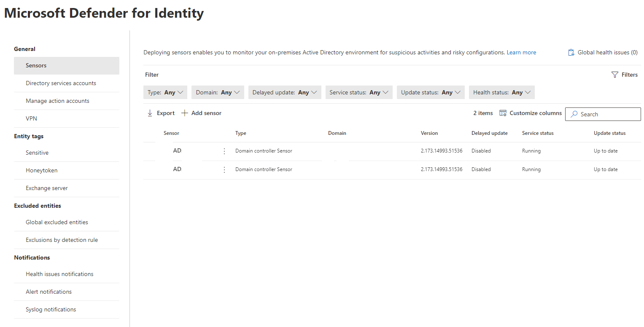The height and width of the screenshot is (327, 644).
Task: Open the Update status: Any filter dropdown
Action: 431,92
